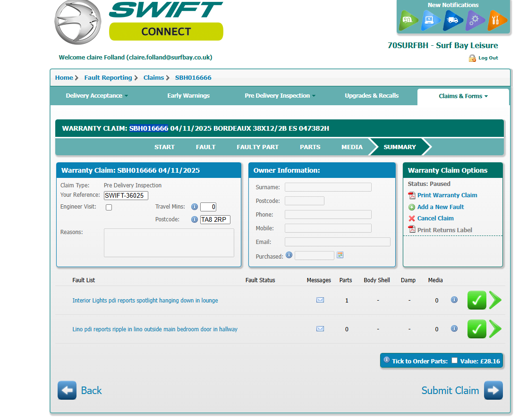This screenshot has height=420, width=527.
Task: Click info icon on Lino fault row
Action: [454, 328]
